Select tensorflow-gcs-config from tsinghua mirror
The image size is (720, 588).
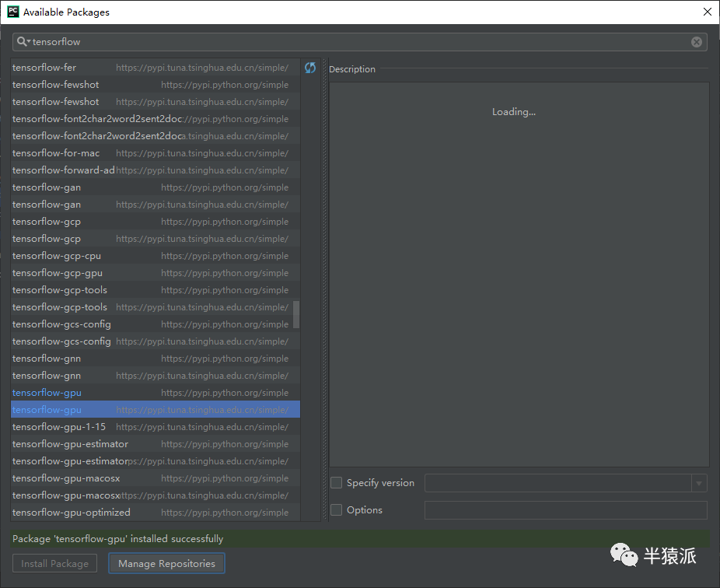pos(156,341)
